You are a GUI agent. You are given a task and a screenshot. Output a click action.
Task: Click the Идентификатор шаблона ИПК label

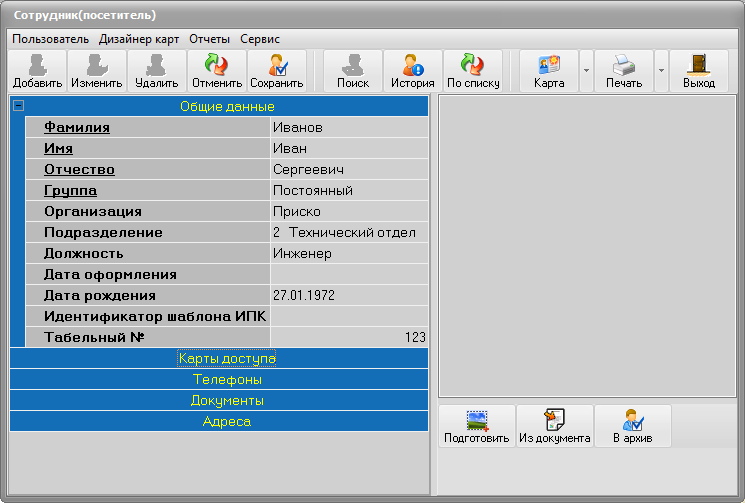(155, 316)
